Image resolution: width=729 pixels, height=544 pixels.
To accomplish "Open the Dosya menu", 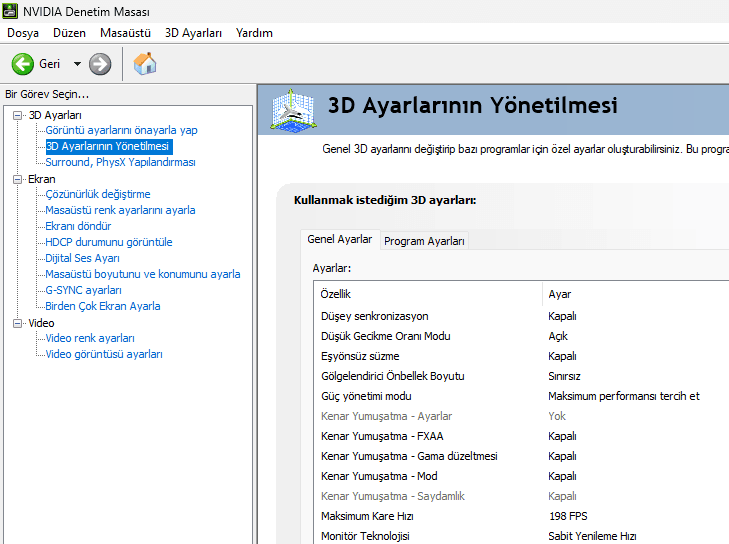I will click(x=22, y=33).
